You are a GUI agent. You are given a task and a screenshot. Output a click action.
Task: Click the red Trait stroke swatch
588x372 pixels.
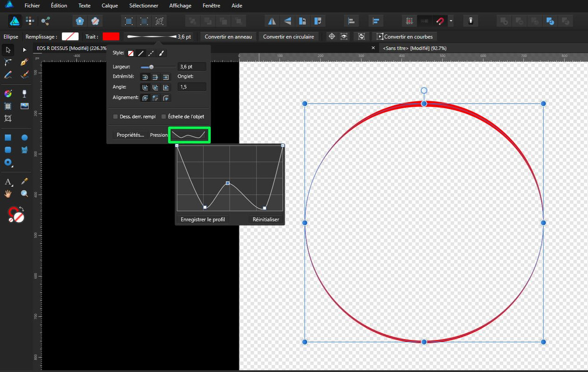pos(111,37)
